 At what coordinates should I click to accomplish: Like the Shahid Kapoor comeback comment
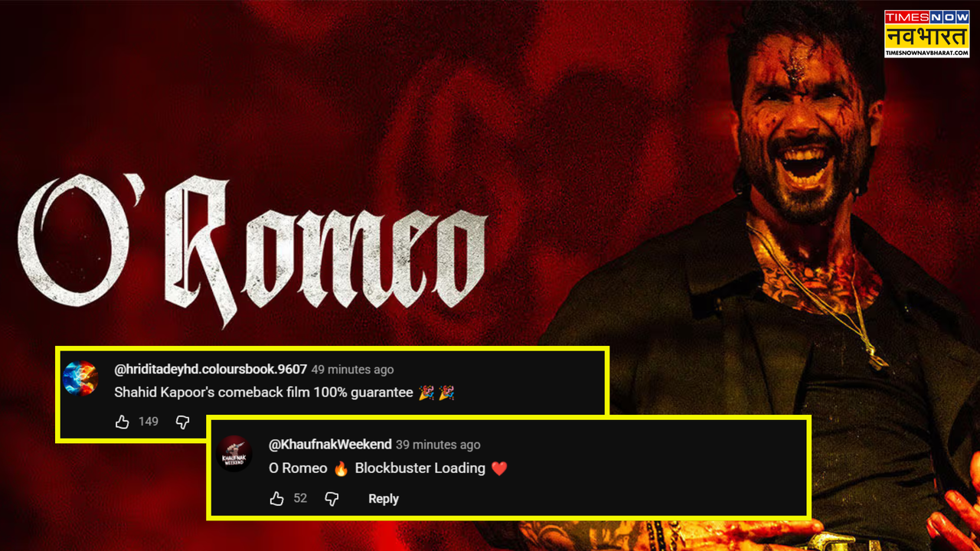click(x=122, y=422)
